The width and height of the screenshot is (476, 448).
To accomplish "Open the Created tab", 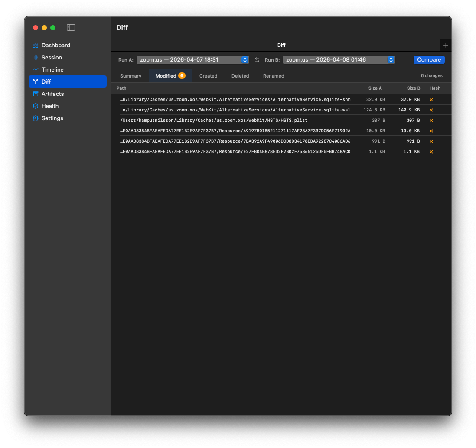I will click(208, 76).
